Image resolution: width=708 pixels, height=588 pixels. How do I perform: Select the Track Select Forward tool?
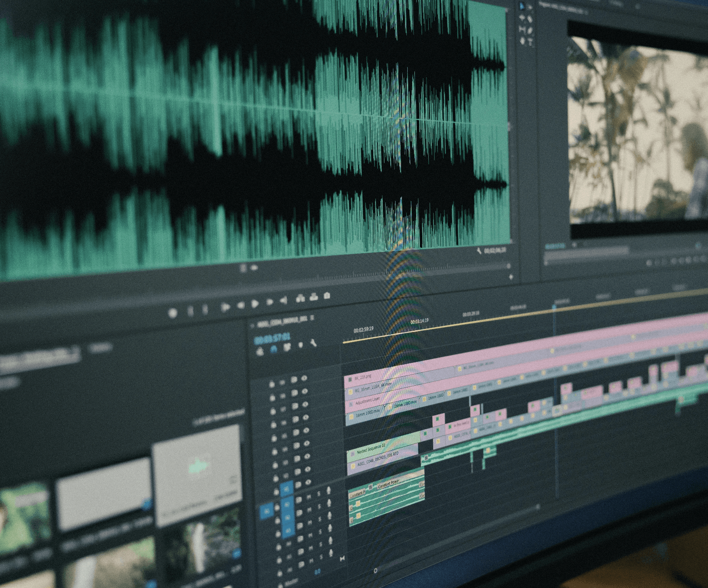coord(530,7)
